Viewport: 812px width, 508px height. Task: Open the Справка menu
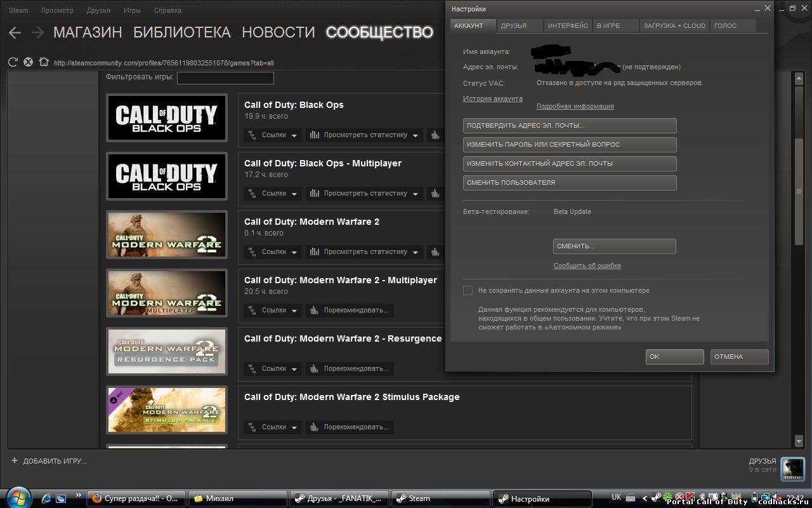point(167,10)
